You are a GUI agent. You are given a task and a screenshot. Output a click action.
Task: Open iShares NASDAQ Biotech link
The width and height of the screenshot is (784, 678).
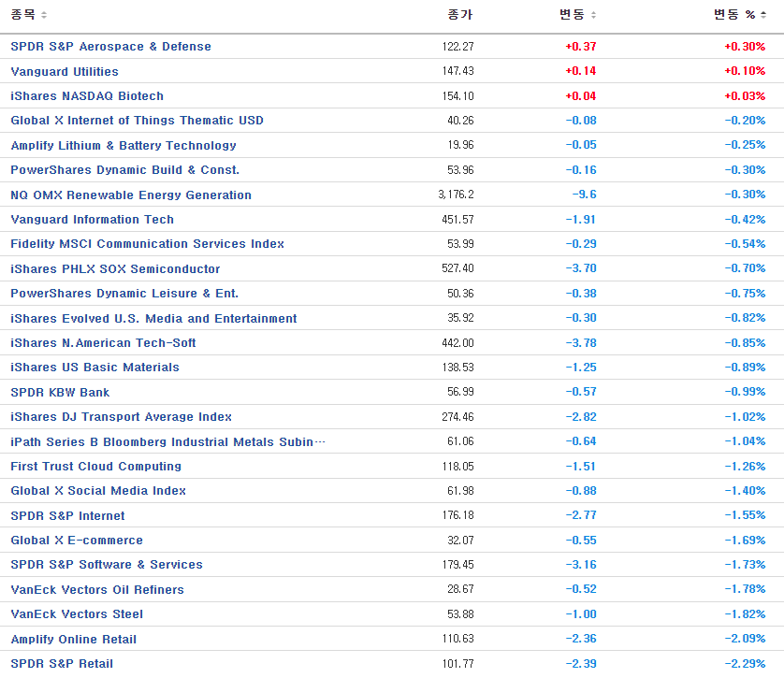coord(87,96)
